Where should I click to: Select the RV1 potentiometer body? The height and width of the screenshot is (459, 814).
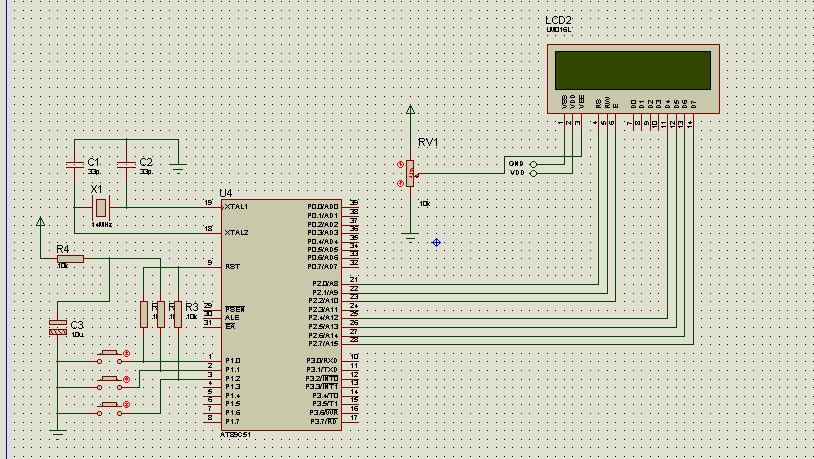tap(410, 173)
